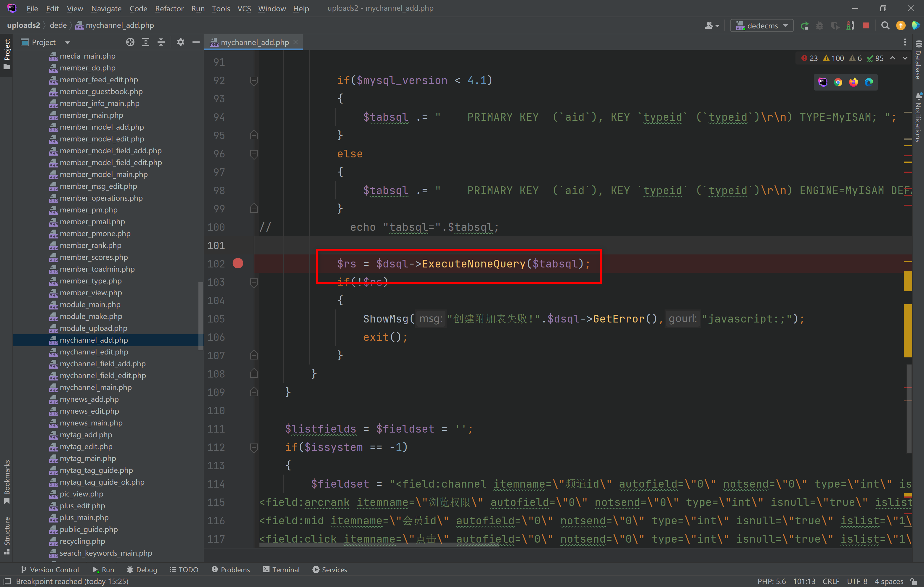Click the Search Everywhere magnifier icon
924x587 pixels.
[885, 26]
